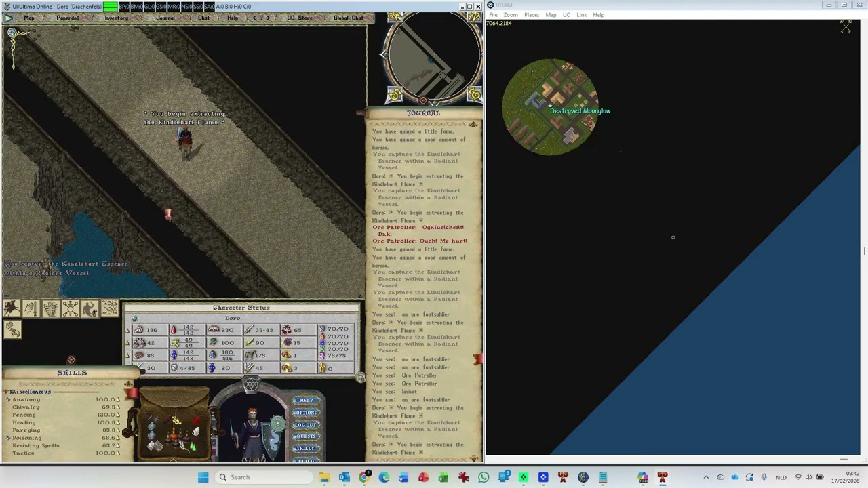The image size is (868, 488).
Task: Toggle Healing skill lock arrow
Action: tap(118, 423)
